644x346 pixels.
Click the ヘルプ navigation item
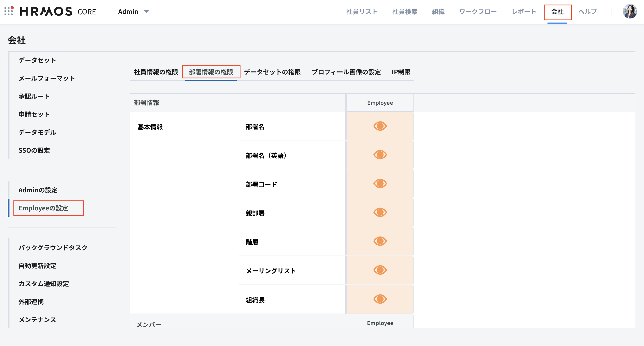coord(587,11)
